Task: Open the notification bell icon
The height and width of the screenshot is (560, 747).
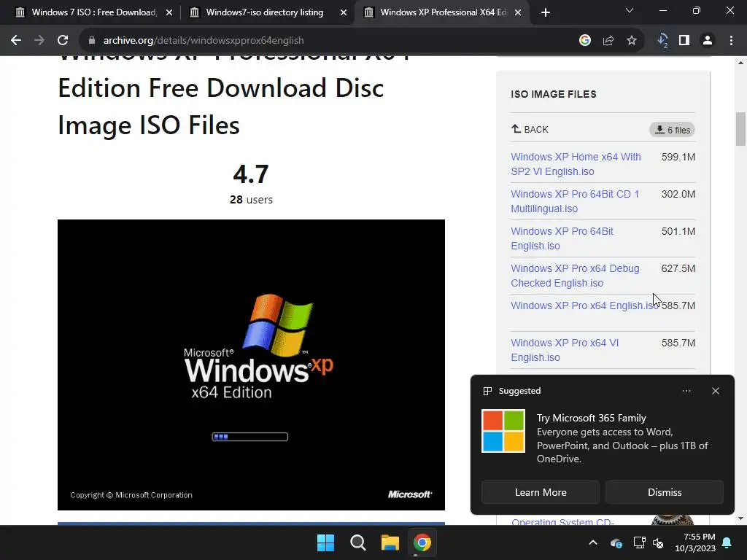Action: (x=727, y=542)
